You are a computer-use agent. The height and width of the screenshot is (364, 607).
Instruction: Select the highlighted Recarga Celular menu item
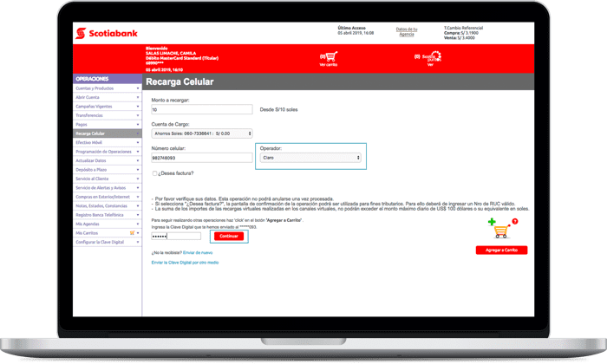108,133
